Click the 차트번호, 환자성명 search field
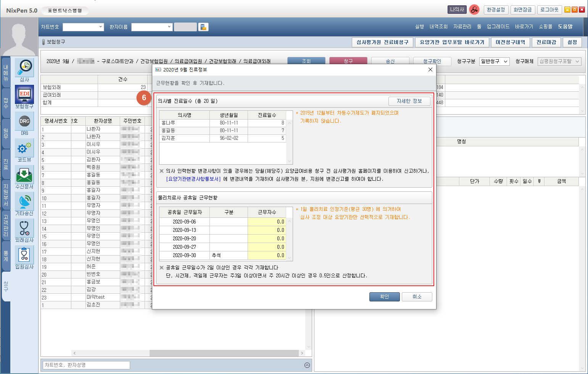The image size is (588, 374). (x=86, y=365)
